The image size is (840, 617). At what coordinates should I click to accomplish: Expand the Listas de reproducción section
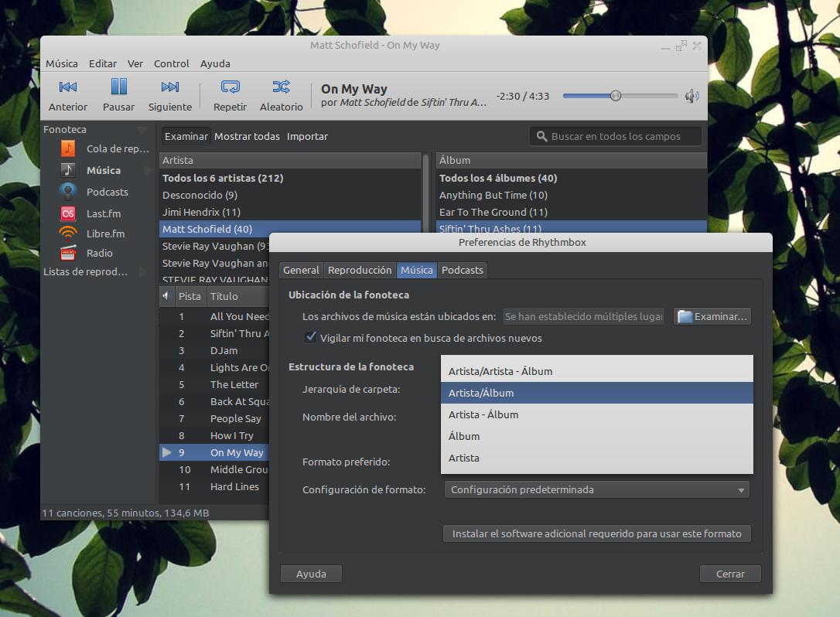142,271
